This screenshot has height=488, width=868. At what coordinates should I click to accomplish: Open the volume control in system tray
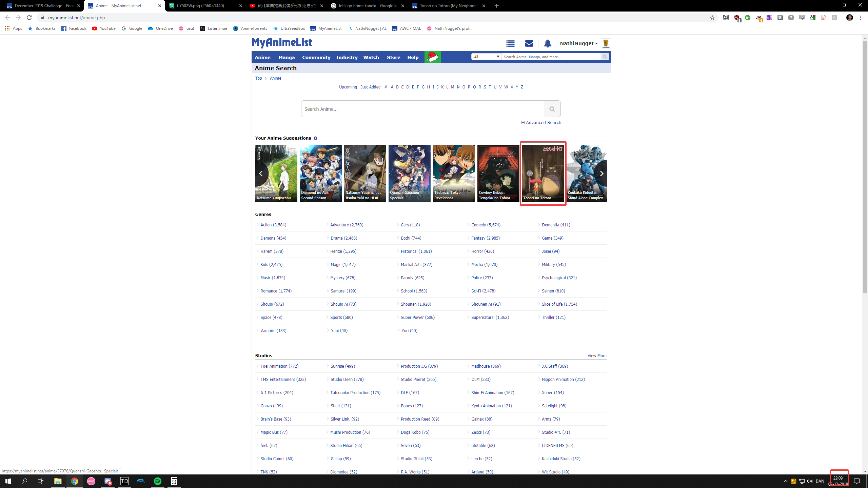(x=810, y=481)
